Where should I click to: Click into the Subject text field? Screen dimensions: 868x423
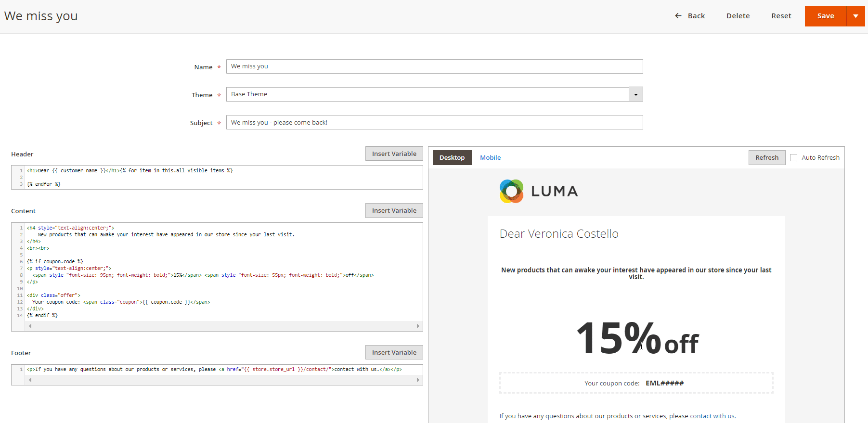pyautogui.click(x=434, y=122)
